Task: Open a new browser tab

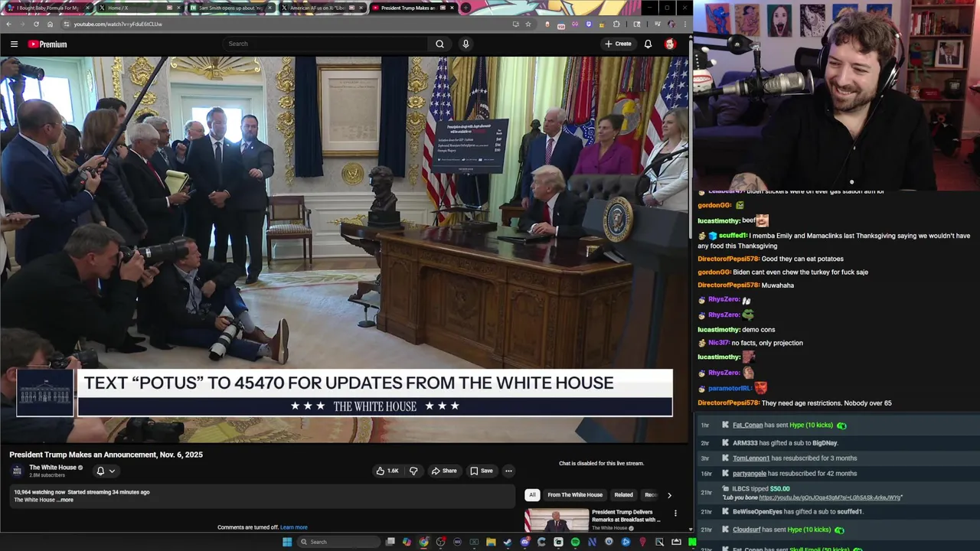Action: click(465, 8)
